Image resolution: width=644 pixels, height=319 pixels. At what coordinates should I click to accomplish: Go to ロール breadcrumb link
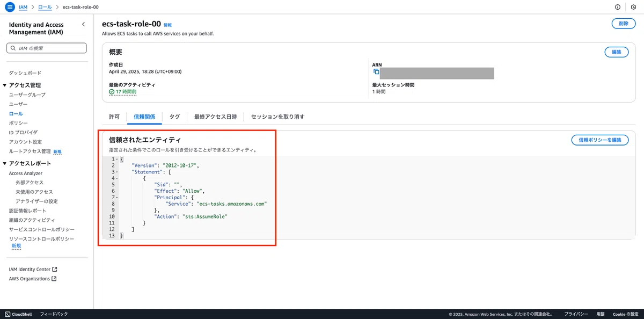coord(45,8)
